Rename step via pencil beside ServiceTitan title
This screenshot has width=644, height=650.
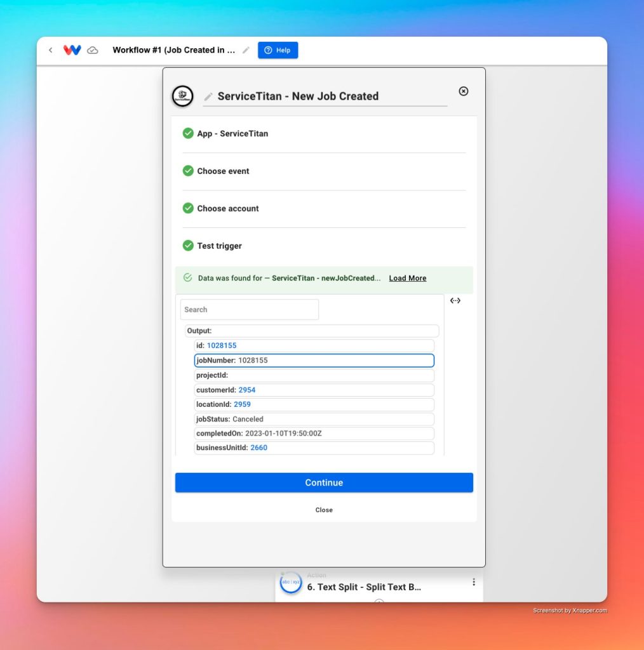(208, 96)
